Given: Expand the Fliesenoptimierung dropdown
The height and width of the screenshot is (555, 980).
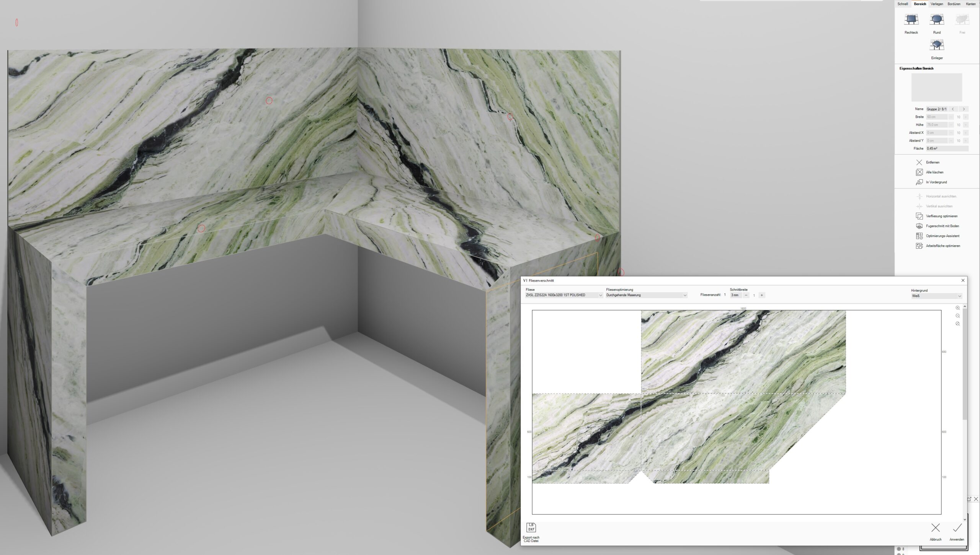Looking at the screenshot, I should pos(685,295).
